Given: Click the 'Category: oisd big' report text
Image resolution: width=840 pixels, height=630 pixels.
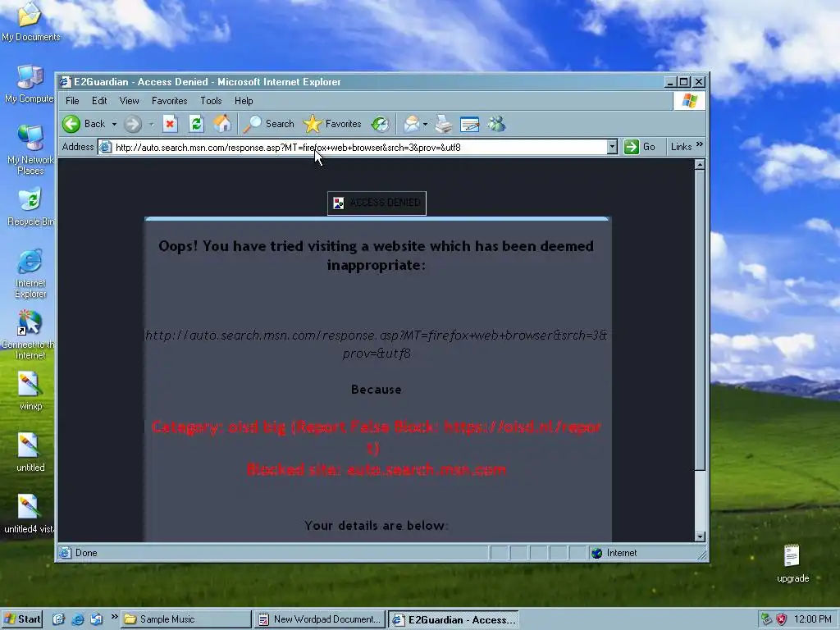Looking at the screenshot, I should point(376,437).
